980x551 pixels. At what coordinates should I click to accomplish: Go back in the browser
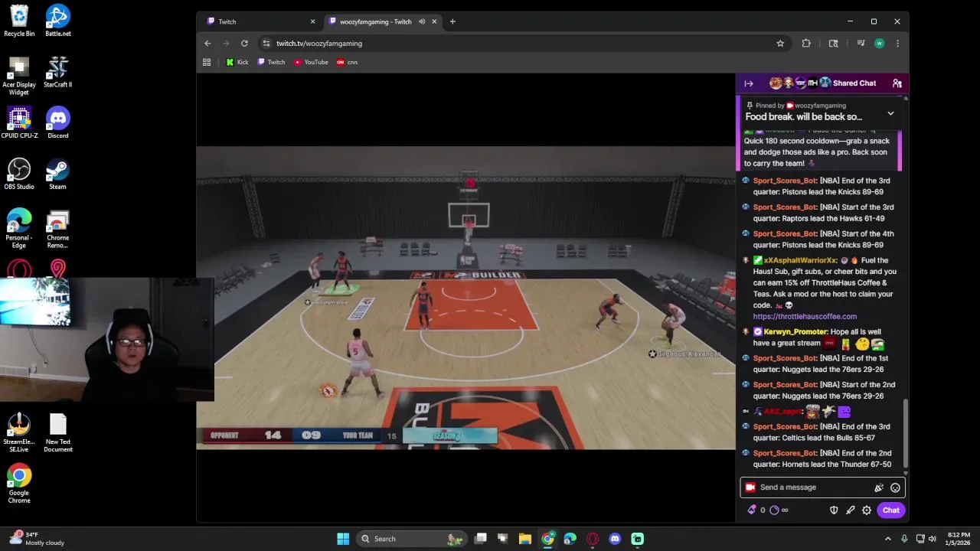[207, 44]
